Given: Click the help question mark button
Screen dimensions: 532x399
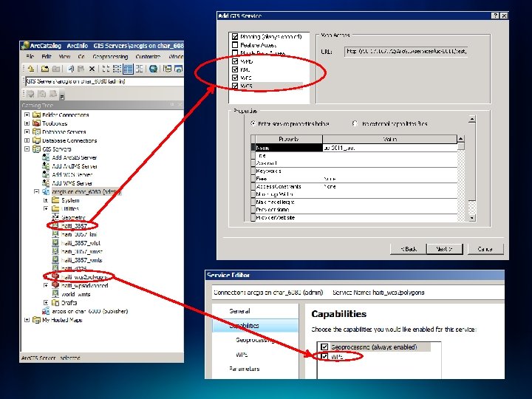Looking at the screenshot, I should coord(495,16).
